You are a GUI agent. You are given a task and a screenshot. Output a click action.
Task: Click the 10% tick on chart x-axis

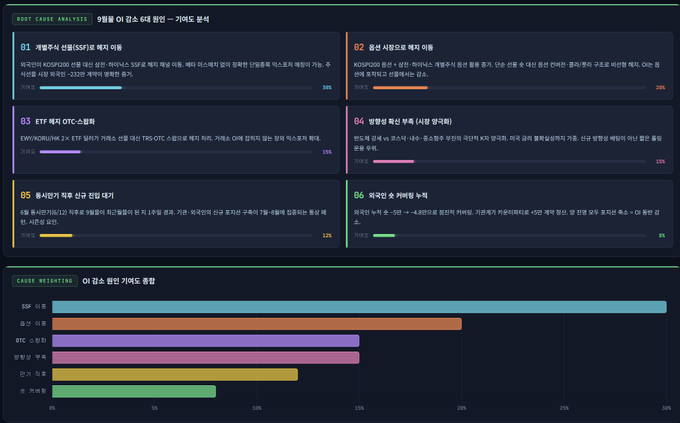click(257, 408)
